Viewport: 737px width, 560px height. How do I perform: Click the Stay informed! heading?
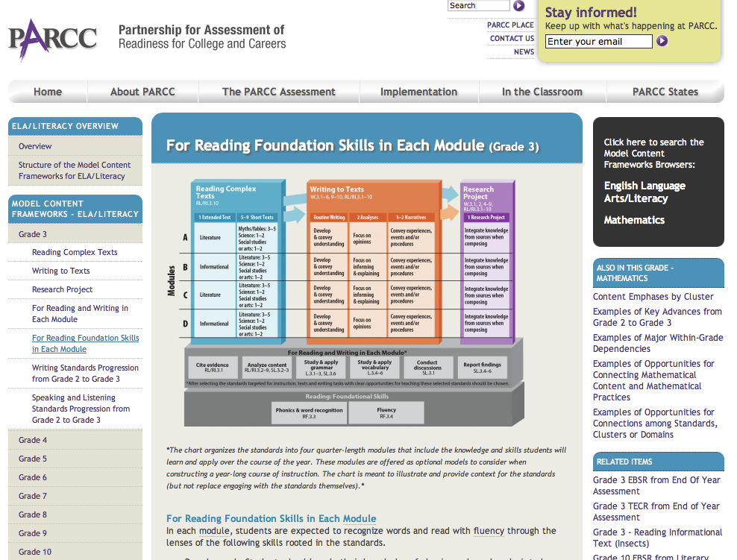tap(591, 12)
